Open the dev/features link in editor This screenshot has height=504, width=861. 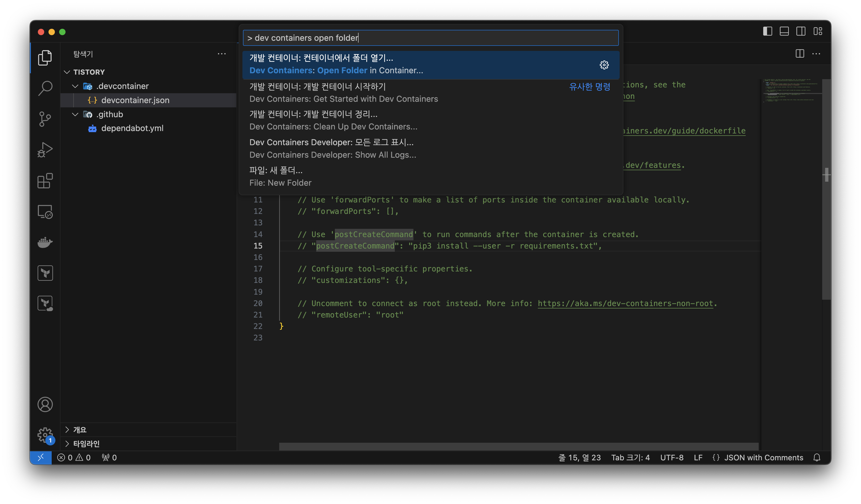653,165
